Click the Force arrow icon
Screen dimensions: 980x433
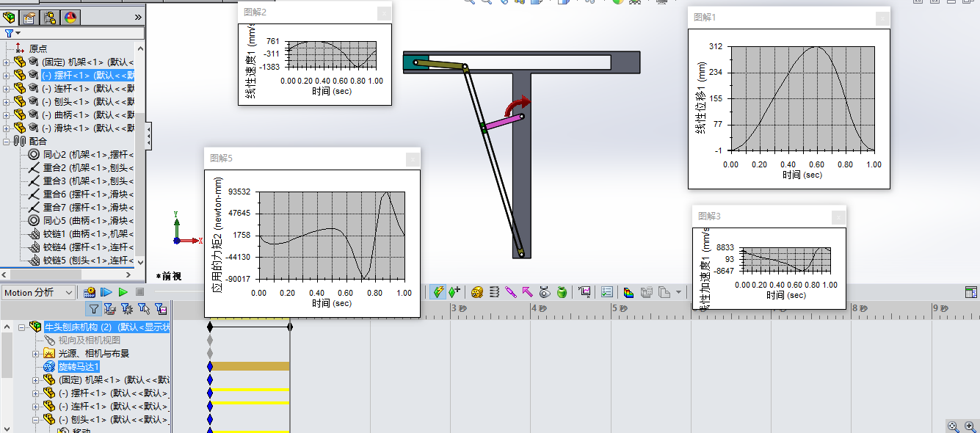pos(527,292)
